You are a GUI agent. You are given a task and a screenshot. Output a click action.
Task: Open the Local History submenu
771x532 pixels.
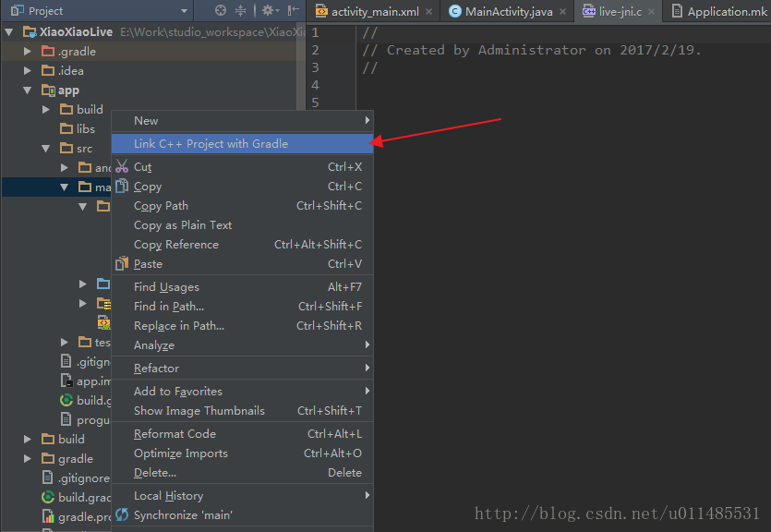point(243,496)
